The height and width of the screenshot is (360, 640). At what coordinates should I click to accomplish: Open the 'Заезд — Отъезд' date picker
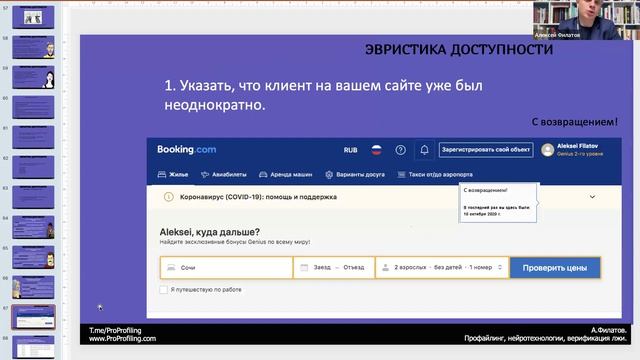(x=334, y=268)
